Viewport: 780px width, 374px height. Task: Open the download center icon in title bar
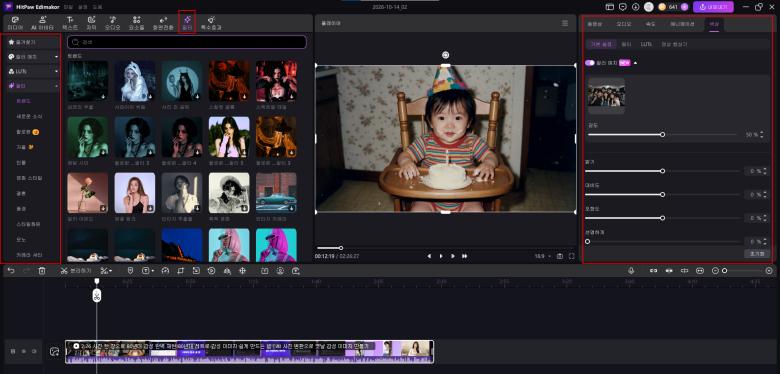635,7
